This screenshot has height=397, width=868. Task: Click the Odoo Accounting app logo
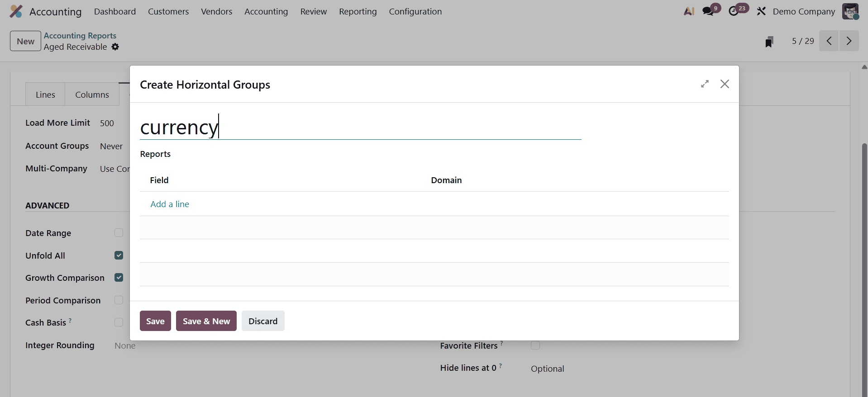pos(16,11)
